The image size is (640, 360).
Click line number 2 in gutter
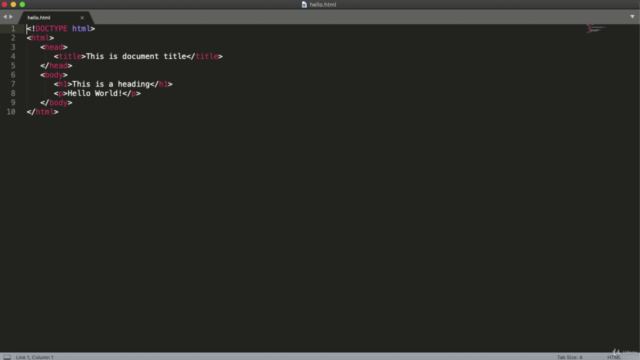pyautogui.click(x=13, y=38)
